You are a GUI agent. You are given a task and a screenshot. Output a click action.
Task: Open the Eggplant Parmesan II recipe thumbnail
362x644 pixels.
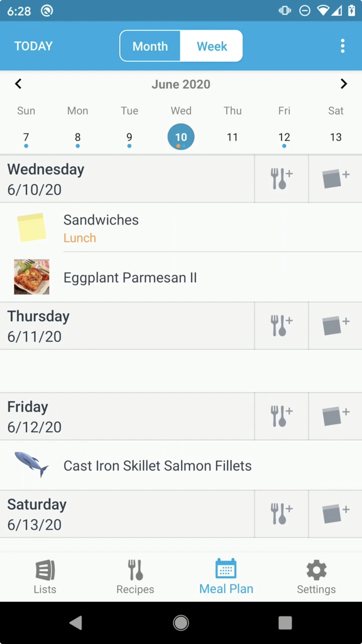pos(32,277)
